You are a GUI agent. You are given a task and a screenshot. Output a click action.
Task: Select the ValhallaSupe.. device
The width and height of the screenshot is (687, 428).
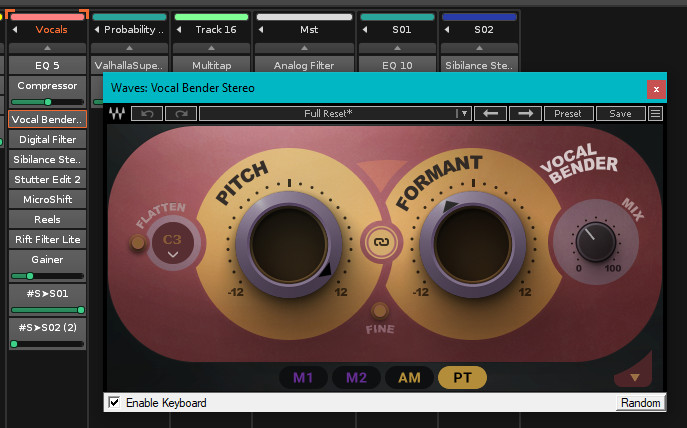click(x=129, y=65)
